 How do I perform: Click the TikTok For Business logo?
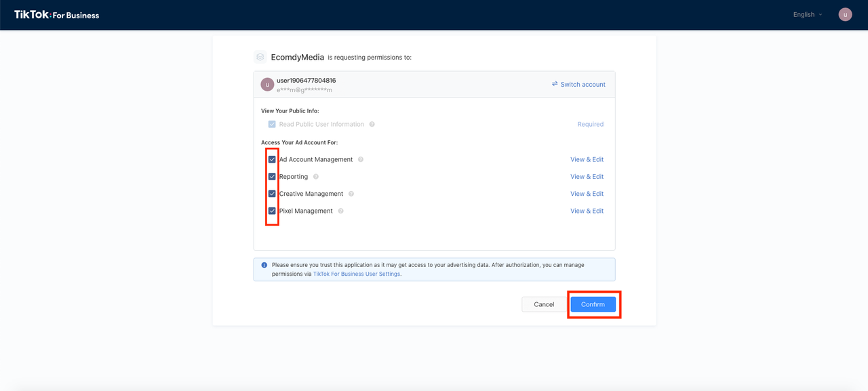pos(57,15)
